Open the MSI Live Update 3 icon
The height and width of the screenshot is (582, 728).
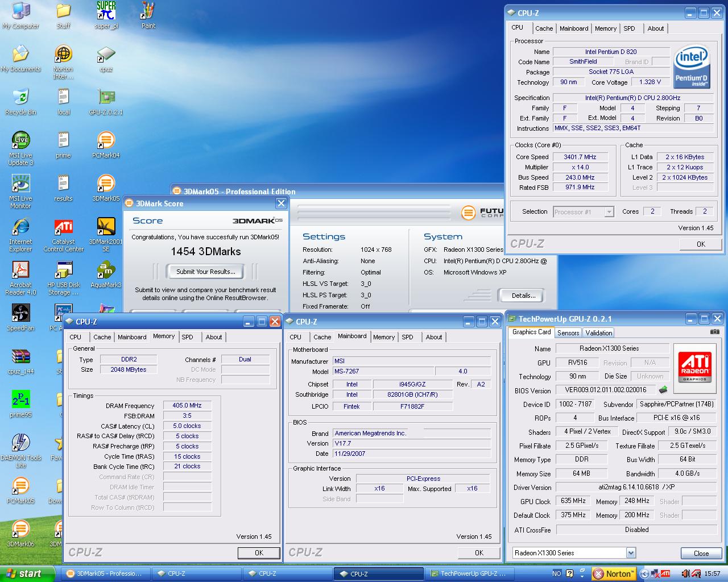click(x=20, y=148)
